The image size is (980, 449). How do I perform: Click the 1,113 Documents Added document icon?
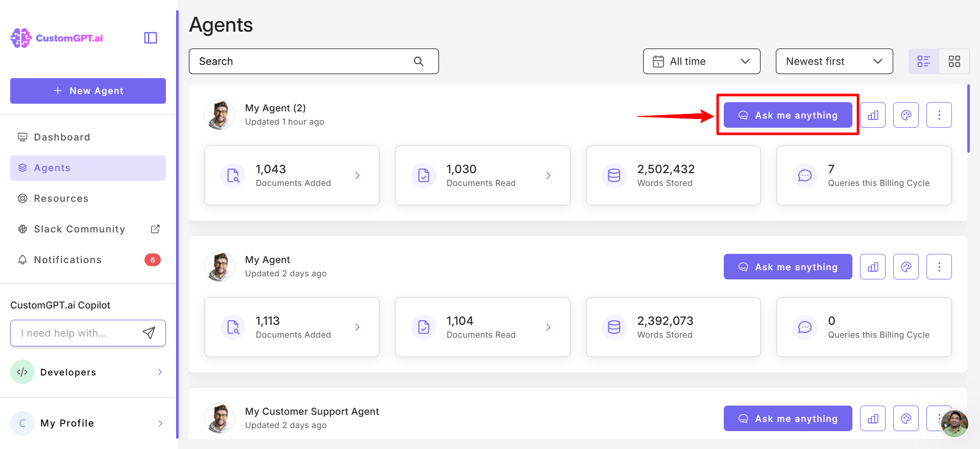point(233,327)
